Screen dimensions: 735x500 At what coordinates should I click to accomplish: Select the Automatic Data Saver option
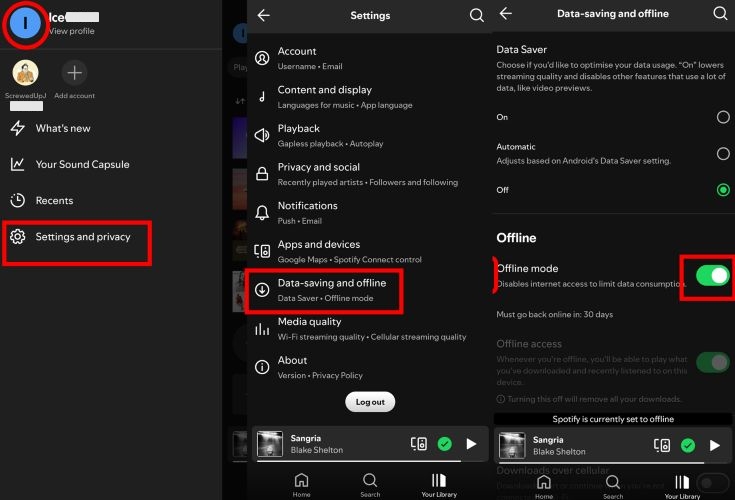pyautogui.click(x=722, y=154)
